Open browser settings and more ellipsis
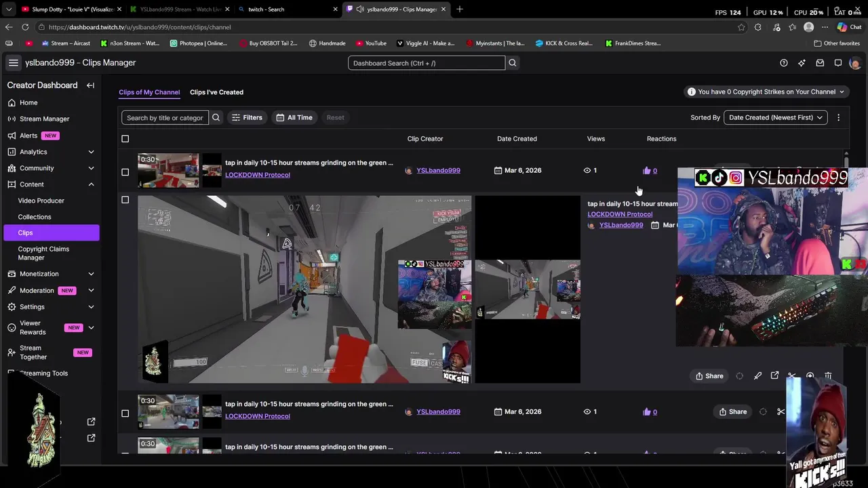This screenshot has width=868, height=488. pyautogui.click(x=825, y=27)
